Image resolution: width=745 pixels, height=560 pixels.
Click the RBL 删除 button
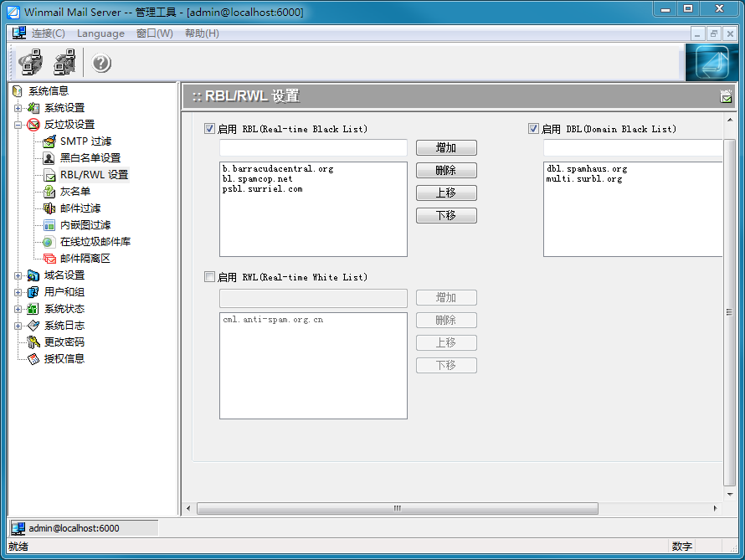tap(446, 171)
